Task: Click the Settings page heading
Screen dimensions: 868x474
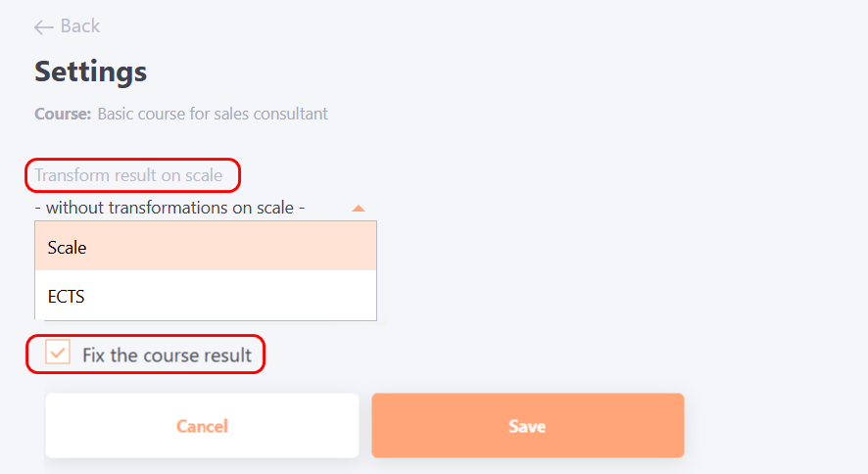Action: [x=91, y=71]
